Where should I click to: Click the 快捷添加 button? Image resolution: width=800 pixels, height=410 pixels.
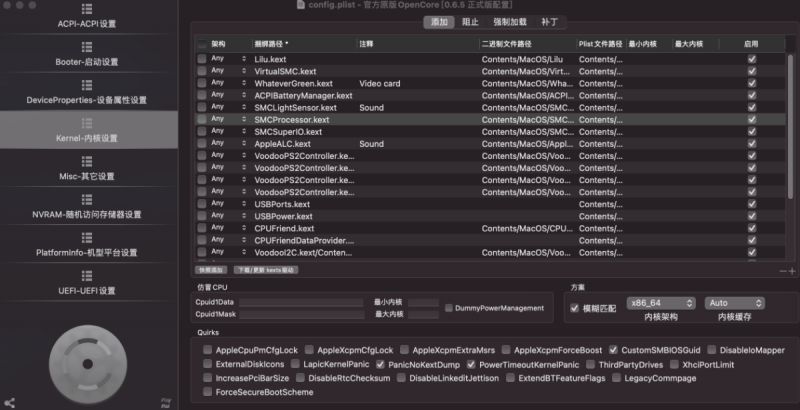pyautogui.click(x=211, y=270)
